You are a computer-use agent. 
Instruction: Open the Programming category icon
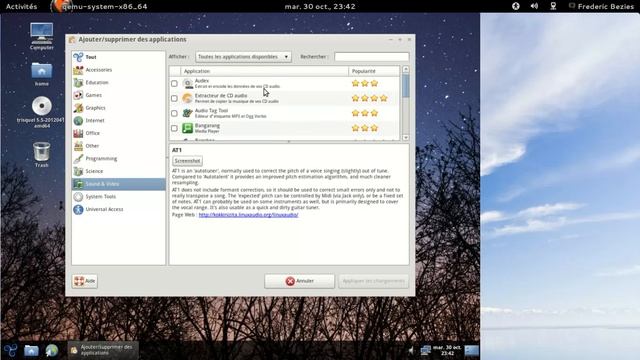click(78, 158)
